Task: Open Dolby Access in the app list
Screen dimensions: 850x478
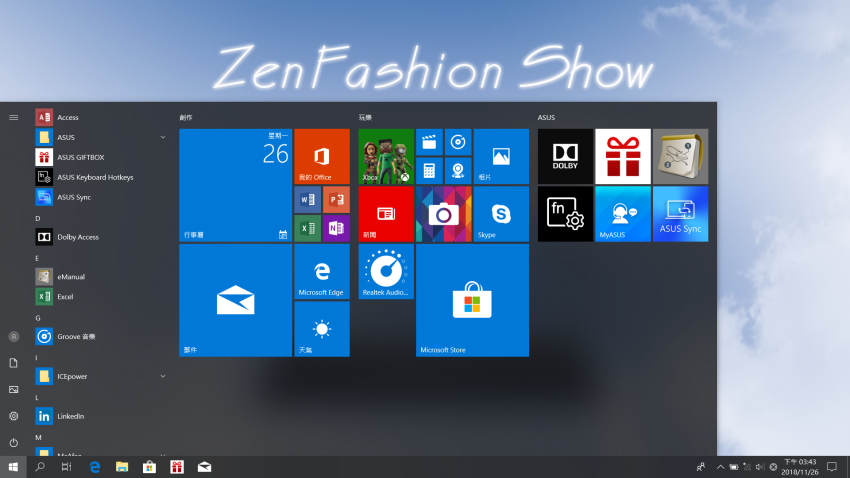Action: tap(100, 237)
